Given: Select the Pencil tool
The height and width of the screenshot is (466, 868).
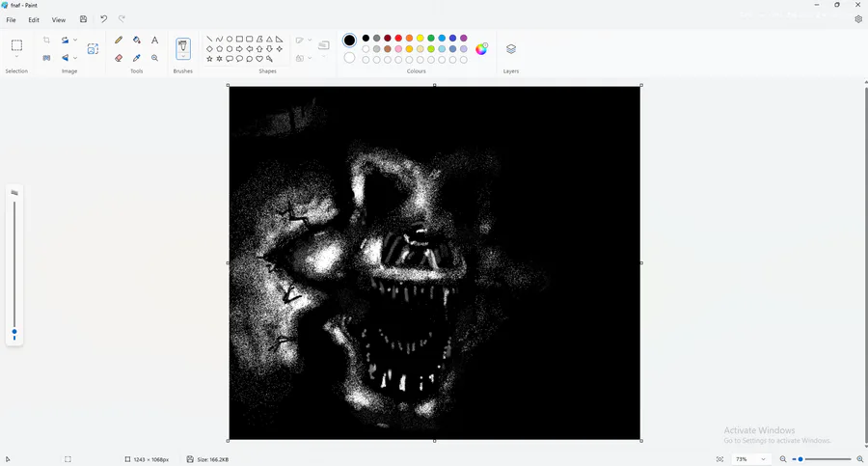Looking at the screenshot, I should pos(119,40).
